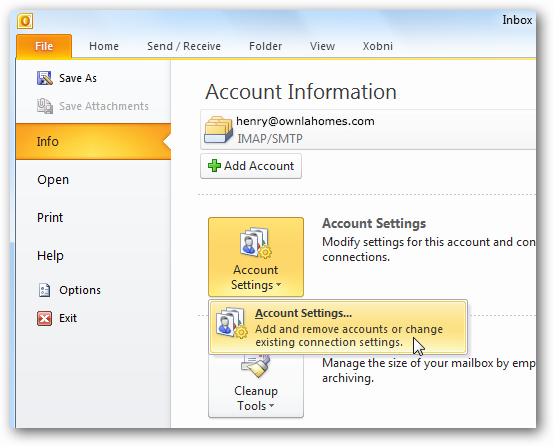Click the mailbox folder icon beside henry@ownlahomes.com
Viewport: 554px width, 446px height.
pyautogui.click(x=218, y=130)
